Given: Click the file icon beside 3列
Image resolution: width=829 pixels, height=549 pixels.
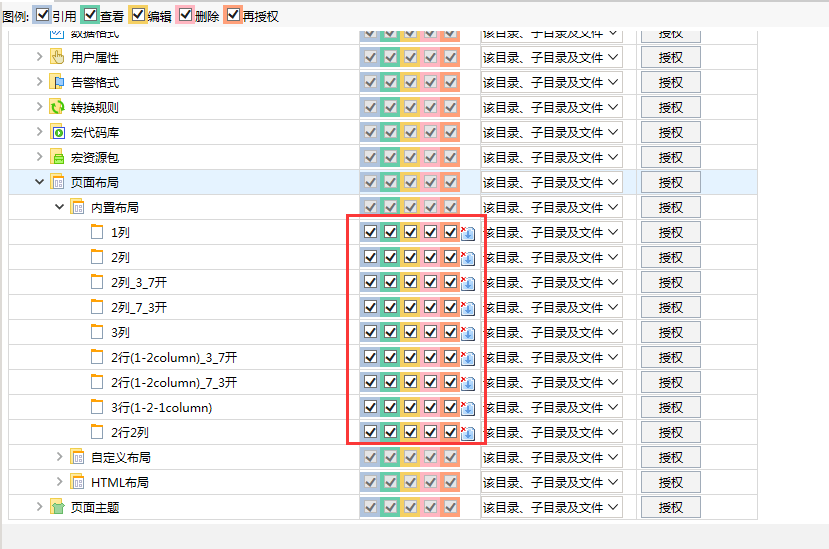Looking at the screenshot, I should pos(97,332).
